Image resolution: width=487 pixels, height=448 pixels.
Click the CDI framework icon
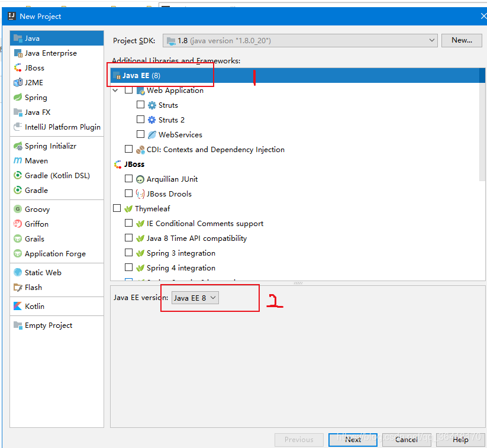coord(140,150)
